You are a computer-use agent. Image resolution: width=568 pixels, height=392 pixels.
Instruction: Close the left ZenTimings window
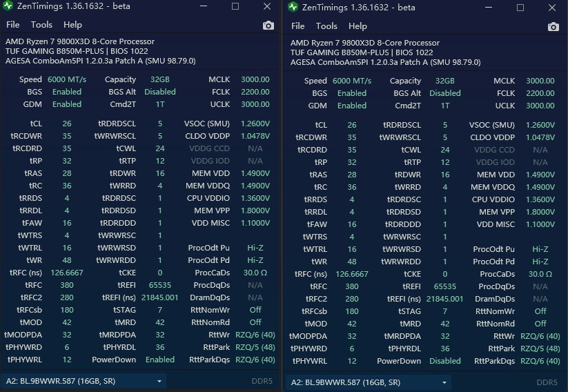pos(267,6)
